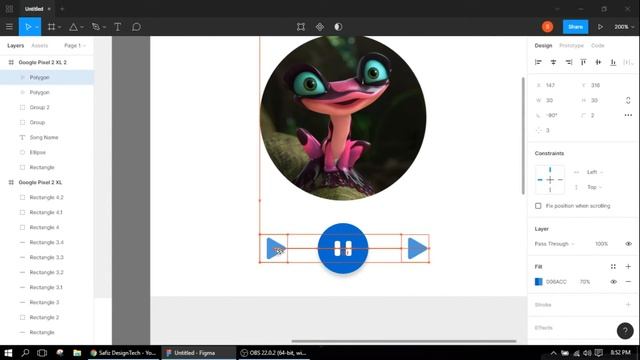The image size is (640, 360).
Task: Select the Pen tool
Action: 96,27
